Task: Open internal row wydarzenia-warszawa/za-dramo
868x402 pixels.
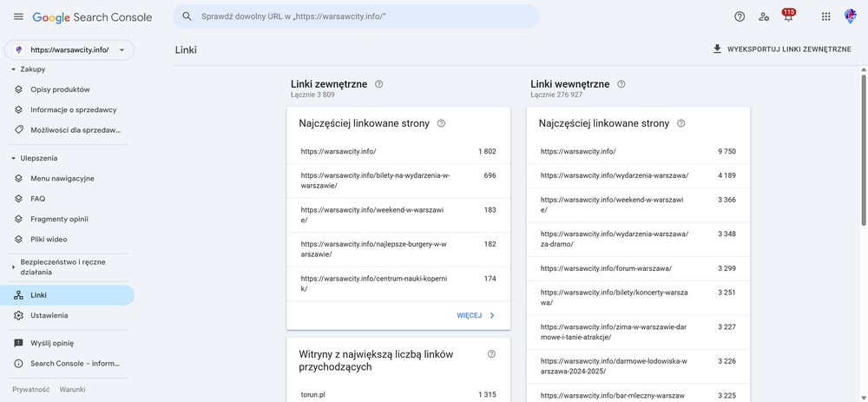Action: (638, 240)
